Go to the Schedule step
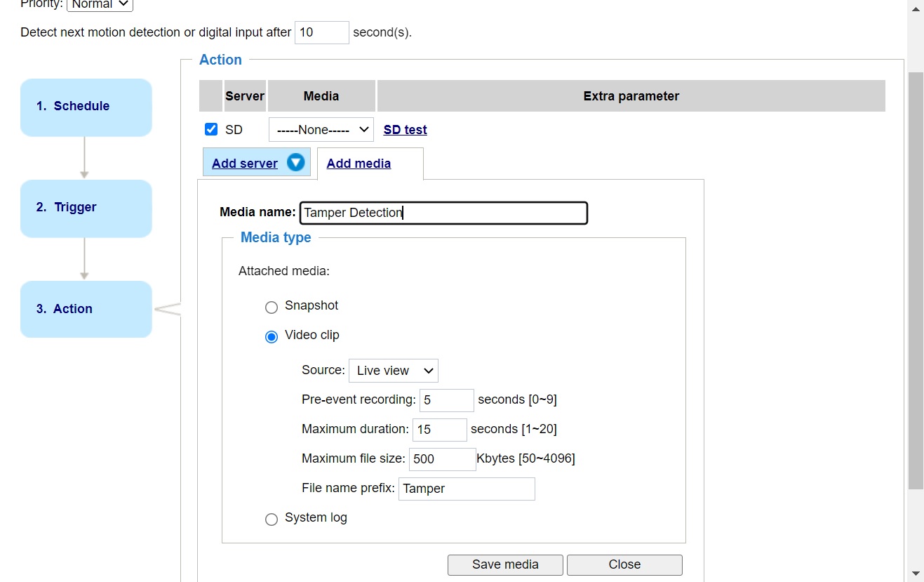Image resolution: width=924 pixels, height=582 pixels. [x=86, y=106]
